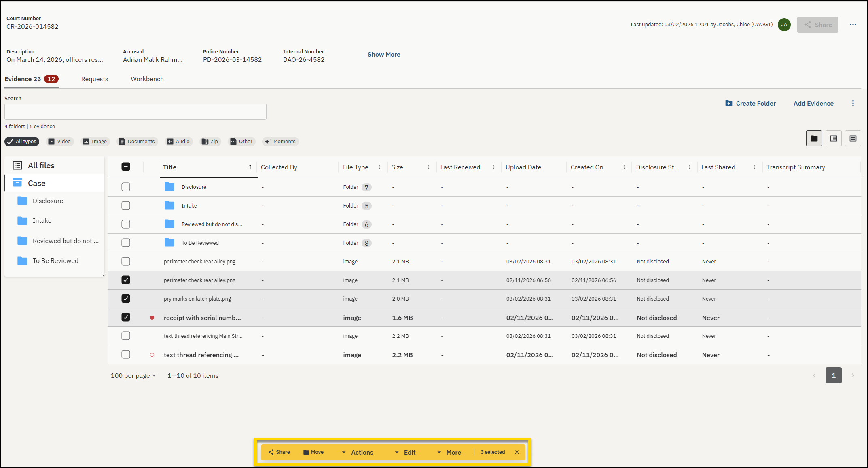Open the kebab menu beside Add Evidence
The width and height of the screenshot is (868, 468).
(853, 103)
